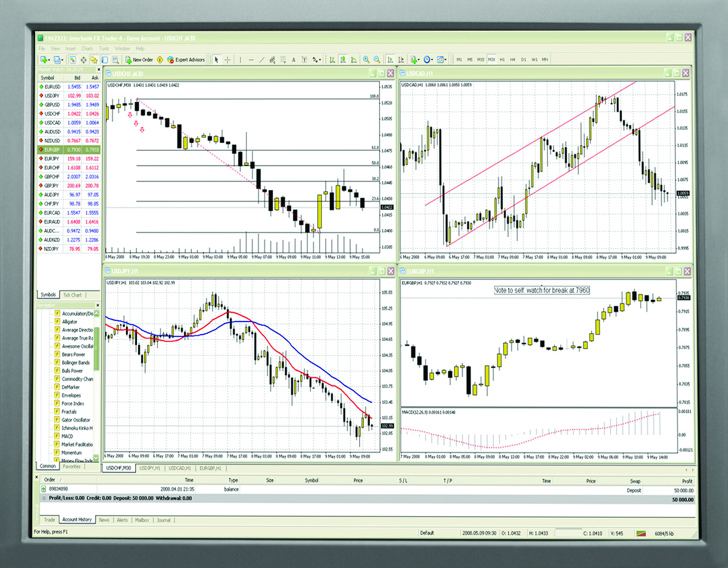Image resolution: width=728 pixels, height=568 pixels.
Task: Switch to the Favorites tab in Navigator
Action: (72, 467)
